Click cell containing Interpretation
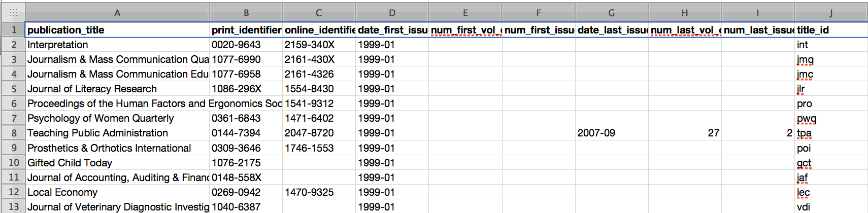Screen dimensions: 868x213 click(117, 45)
